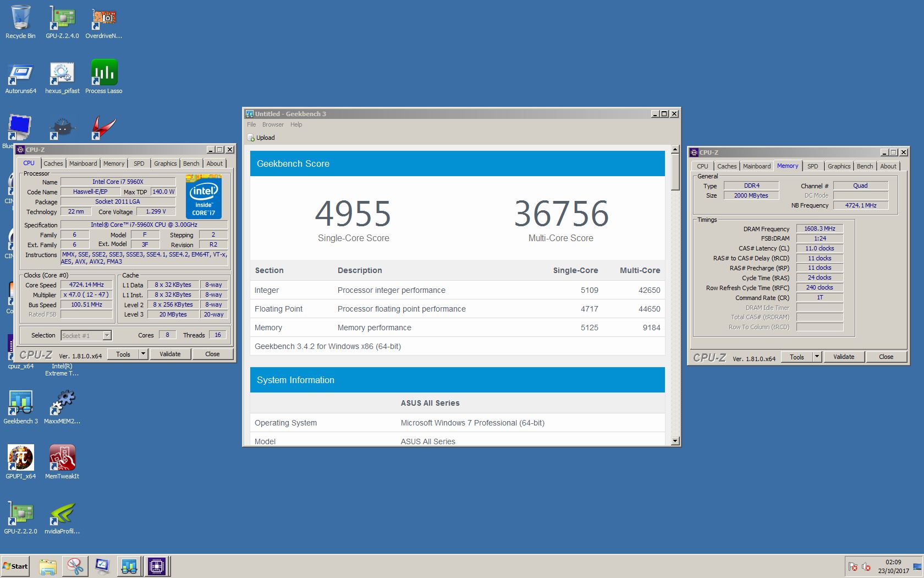The width and height of the screenshot is (924, 578).
Task: Click Close button in left CPU-Z
Action: click(212, 354)
